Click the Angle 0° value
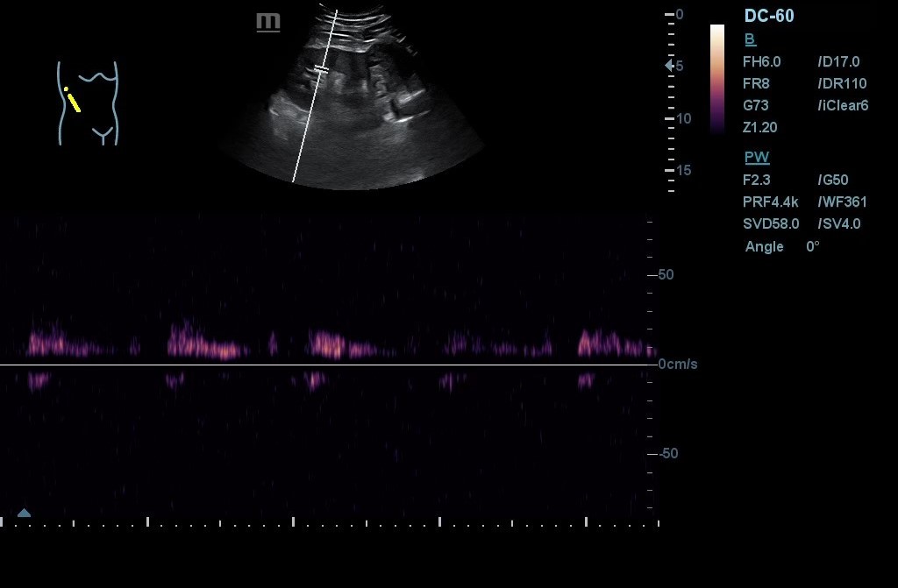 [811, 246]
